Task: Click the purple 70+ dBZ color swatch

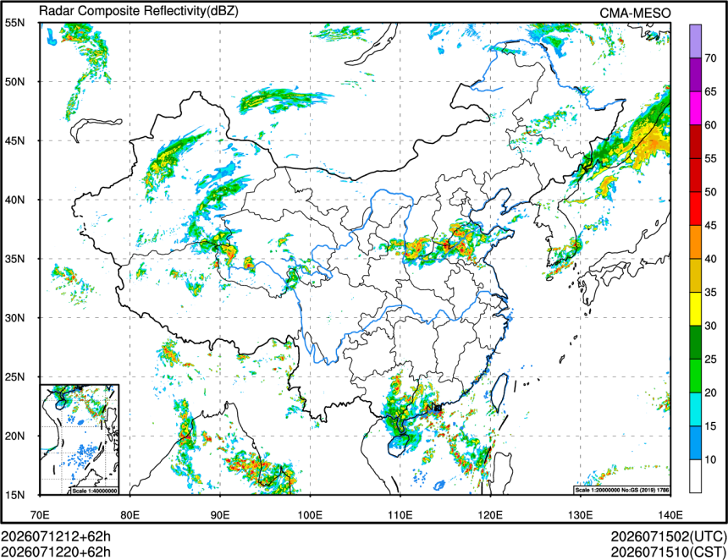Action: (696, 41)
